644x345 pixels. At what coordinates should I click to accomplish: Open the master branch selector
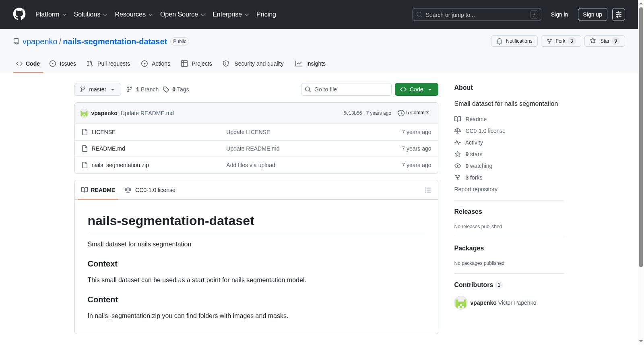click(x=98, y=89)
